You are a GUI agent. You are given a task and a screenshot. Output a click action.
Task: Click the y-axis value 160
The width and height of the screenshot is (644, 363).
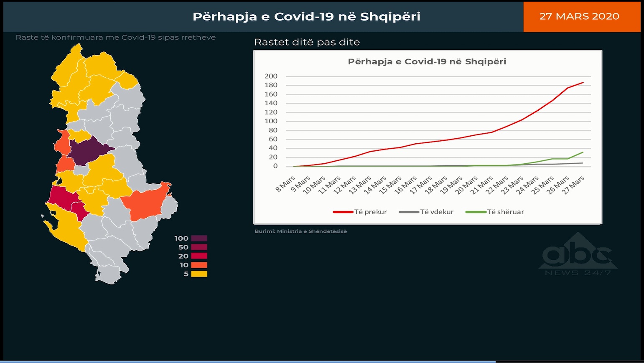[271, 94]
